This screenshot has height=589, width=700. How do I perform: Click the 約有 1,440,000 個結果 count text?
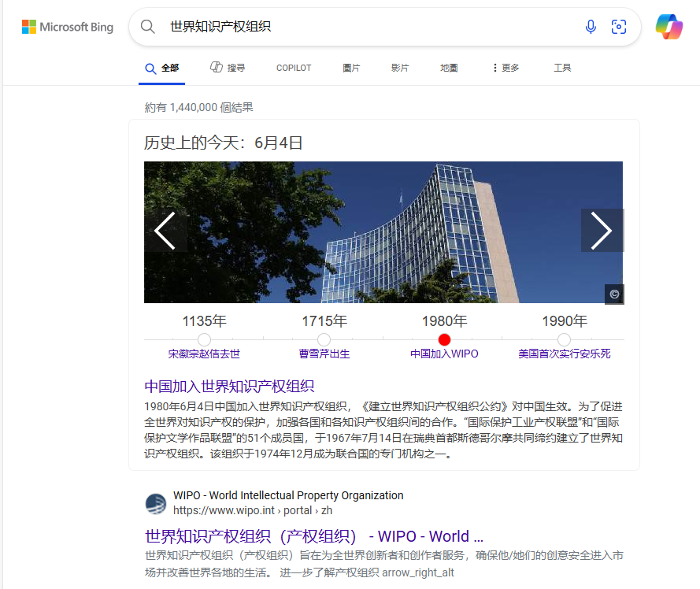(198, 108)
